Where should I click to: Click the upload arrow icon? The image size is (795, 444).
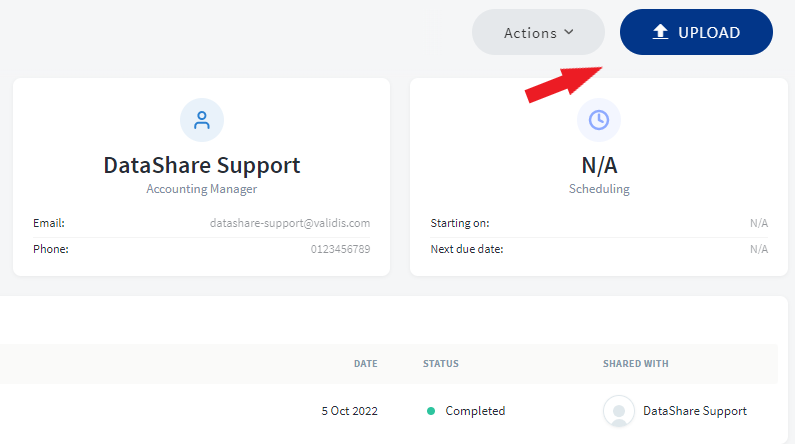660,32
